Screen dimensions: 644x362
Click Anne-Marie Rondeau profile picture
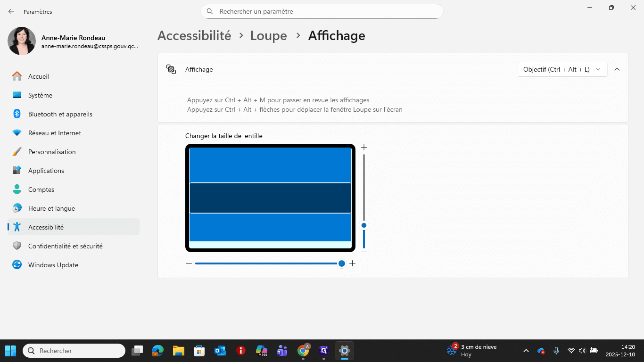[x=22, y=41]
